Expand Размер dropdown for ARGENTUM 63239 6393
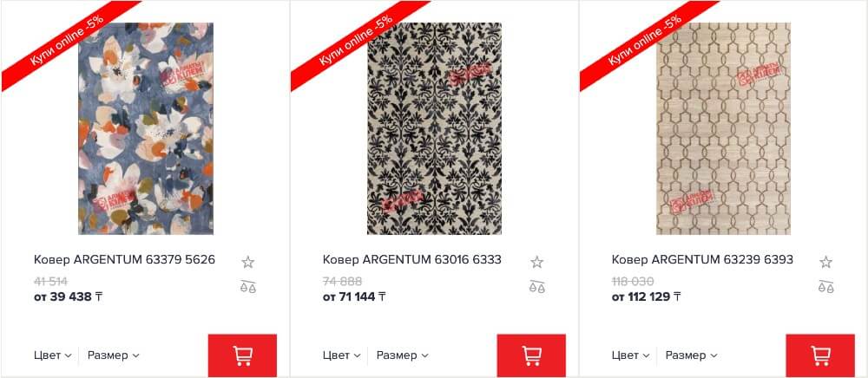The image size is (868, 378). coord(692,355)
